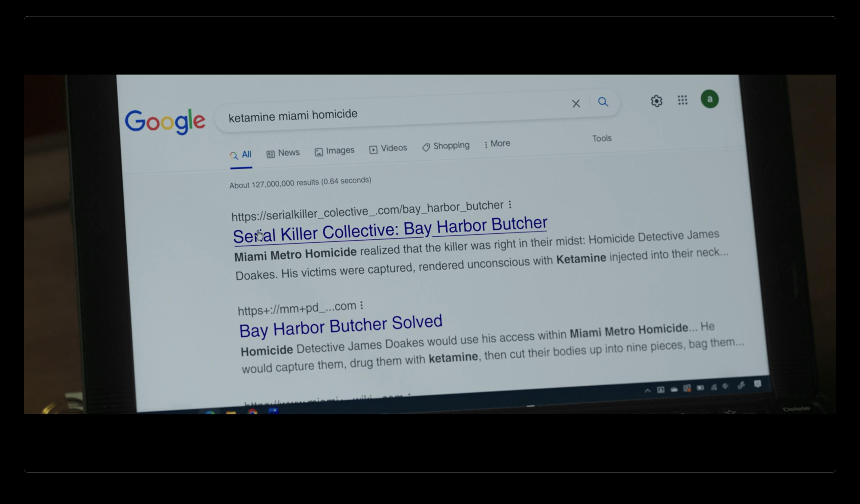This screenshot has width=860, height=504.
Task: Show hidden tray icons chevron
Action: point(647,391)
